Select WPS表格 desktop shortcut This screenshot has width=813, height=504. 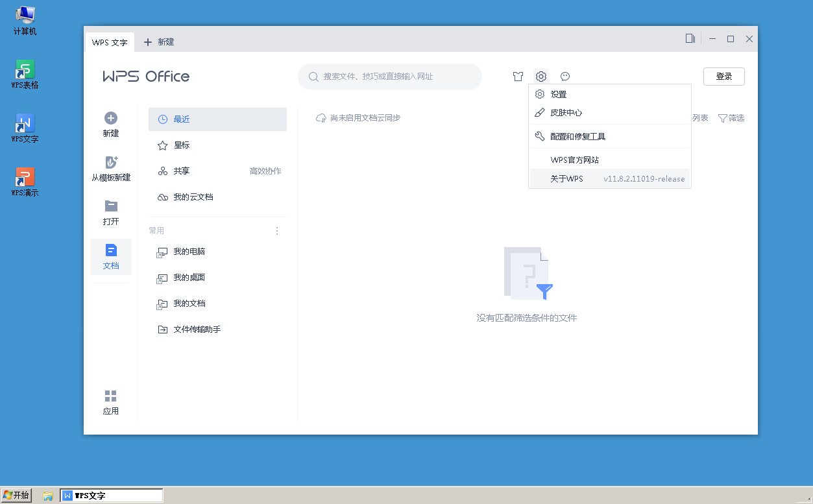(x=25, y=75)
